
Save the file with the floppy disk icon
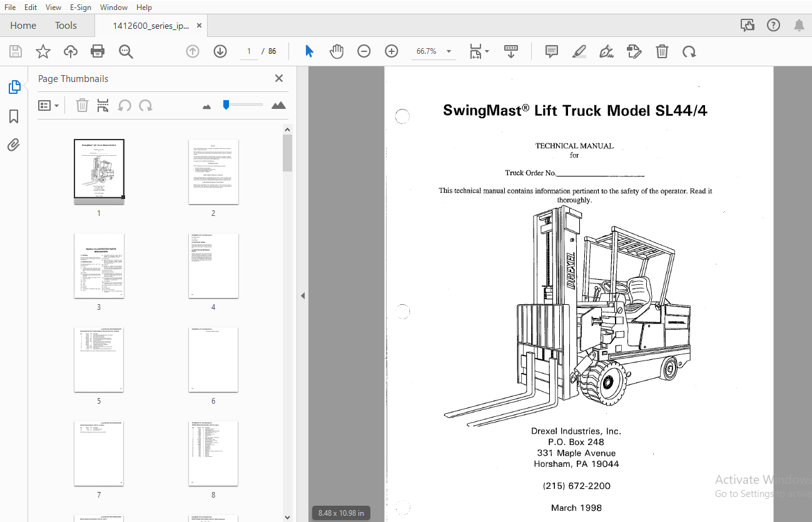[15, 51]
